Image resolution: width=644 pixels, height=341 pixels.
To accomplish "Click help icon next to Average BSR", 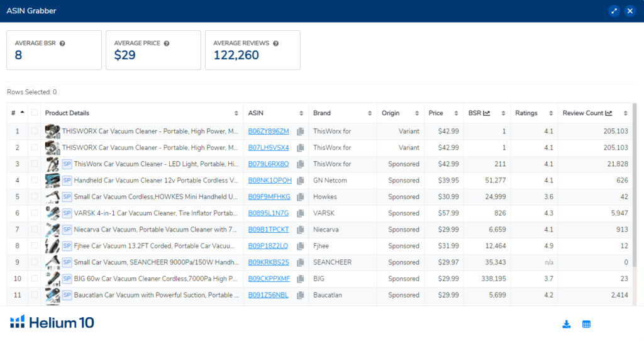I will pyautogui.click(x=62, y=43).
